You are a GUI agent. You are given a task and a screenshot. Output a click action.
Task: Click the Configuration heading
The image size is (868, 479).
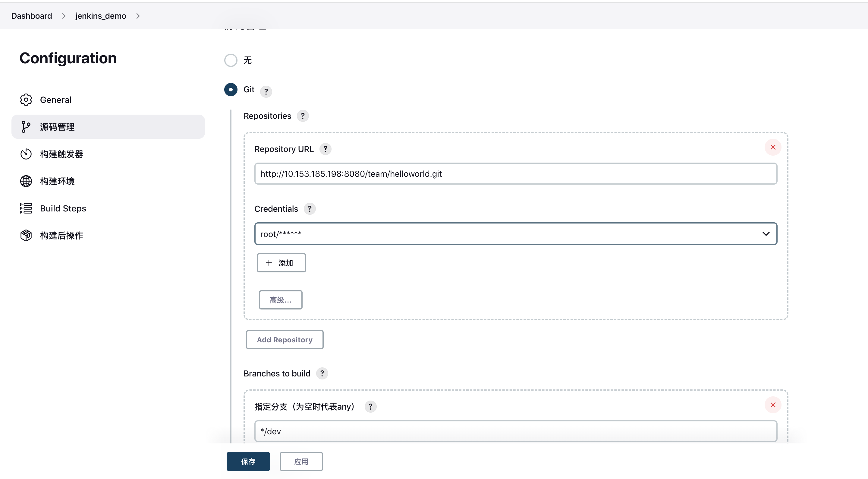pyautogui.click(x=68, y=58)
